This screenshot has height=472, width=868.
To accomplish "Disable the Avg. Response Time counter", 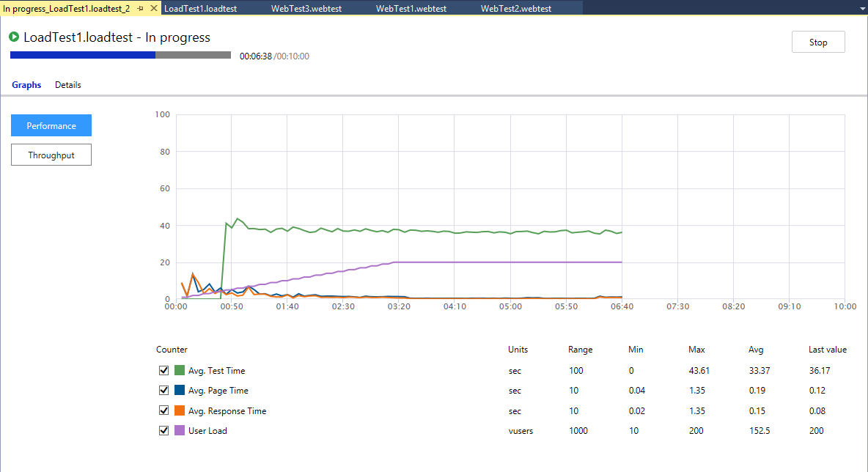I will [x=164, y=411].
